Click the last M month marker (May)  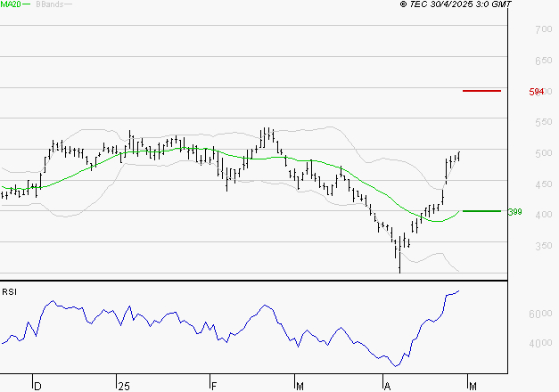pos(473,386)
